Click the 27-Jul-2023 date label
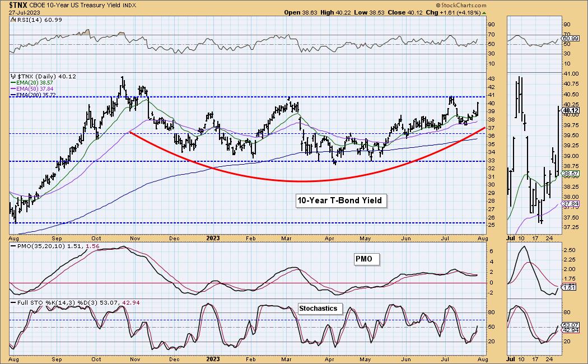Viewport: 588px width, 364px height. 25,12
